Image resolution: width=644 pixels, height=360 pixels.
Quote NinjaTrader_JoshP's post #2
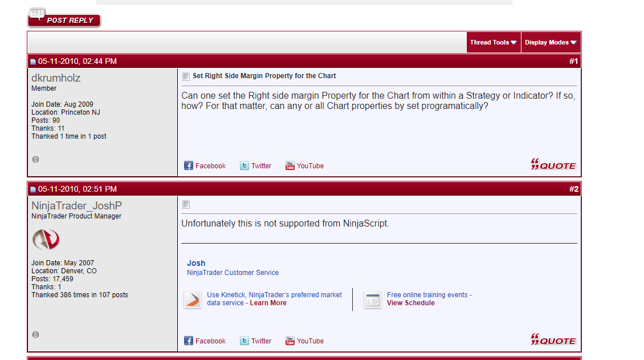(553, 339)
